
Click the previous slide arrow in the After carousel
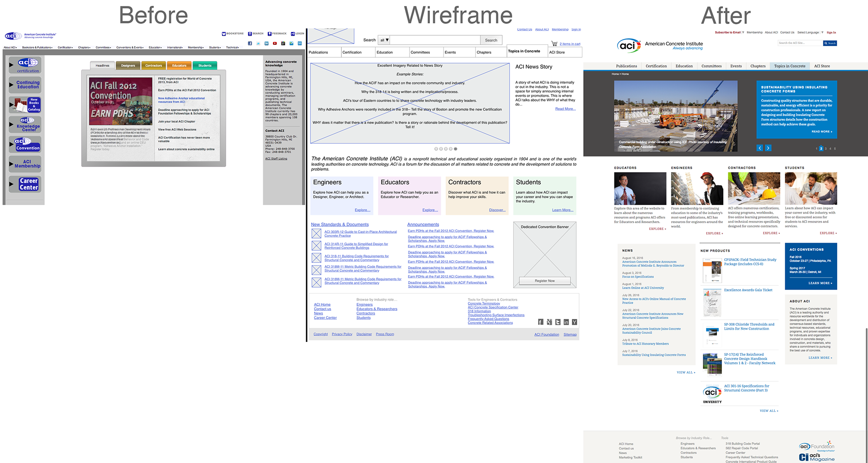coord(760,148)
